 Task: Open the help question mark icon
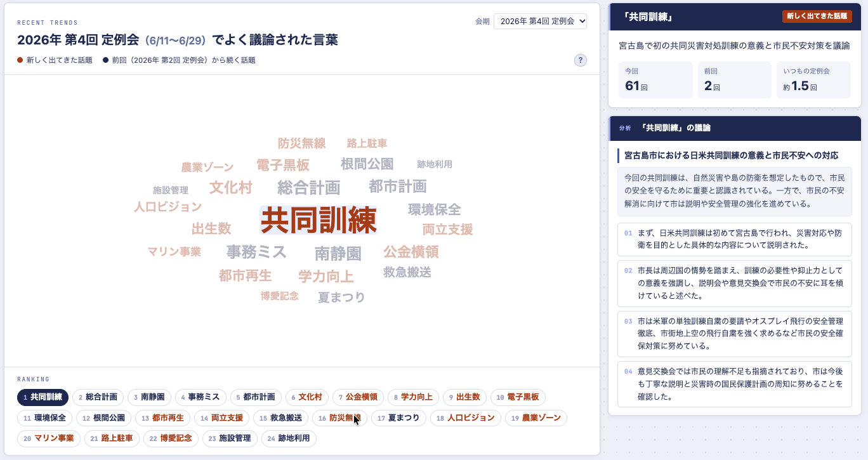(x=581, y=60)
